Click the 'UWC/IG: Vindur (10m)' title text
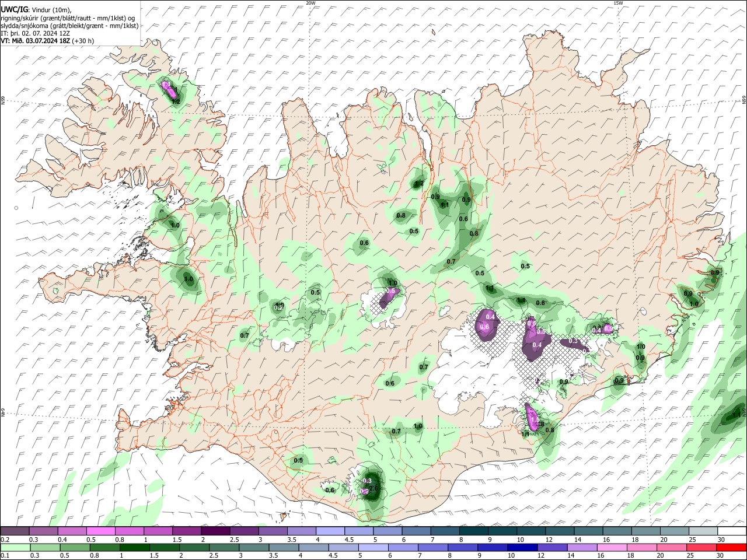Image resolution: width=747 pixels, height=560 pixels. [36, 10]
